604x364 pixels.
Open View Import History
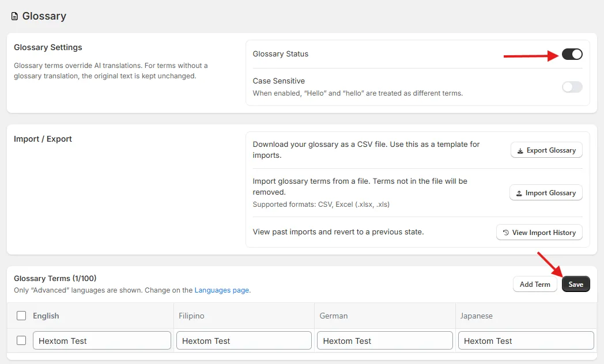tap(539, 233)
